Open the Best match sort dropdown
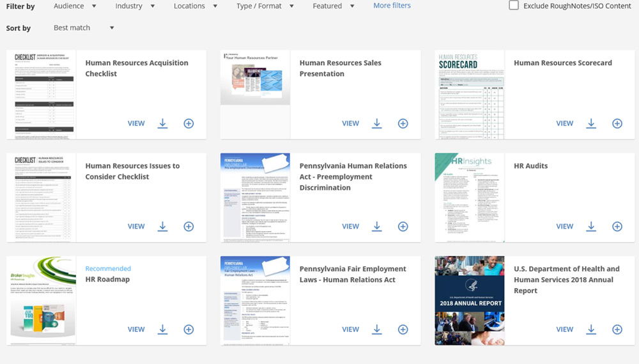Viewport: 639px width, 364px height. [x=84, y=27]
